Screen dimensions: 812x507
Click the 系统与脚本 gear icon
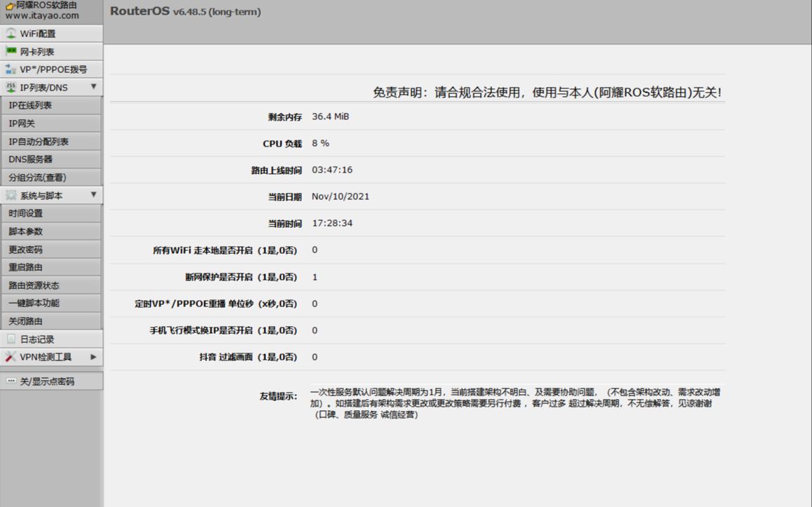point(10,195)
